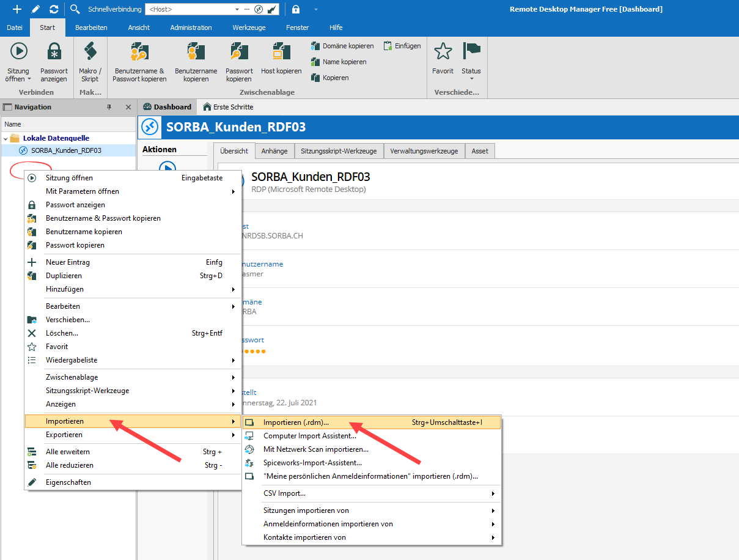739x560 pixels.
Task: Switch to the Werkzeuge ribbon tab
Action: (249, 28)
